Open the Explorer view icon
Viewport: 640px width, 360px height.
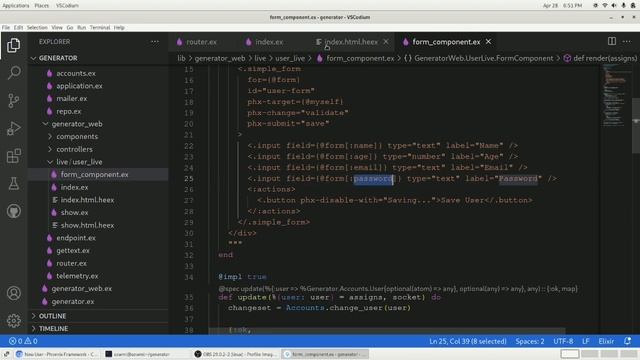(13, 45)
